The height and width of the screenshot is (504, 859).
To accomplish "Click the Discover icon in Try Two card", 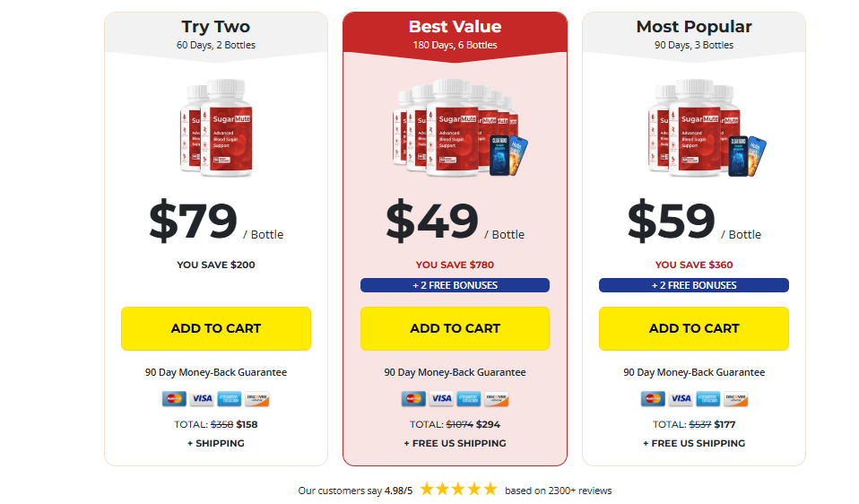I will tap(257, 399).
